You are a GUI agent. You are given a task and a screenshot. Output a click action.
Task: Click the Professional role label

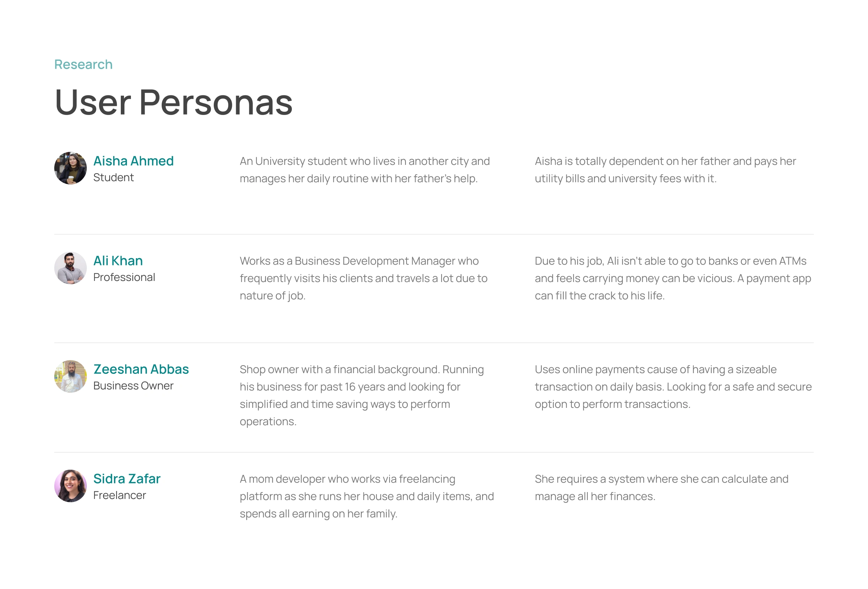click(x=124, y=277)
